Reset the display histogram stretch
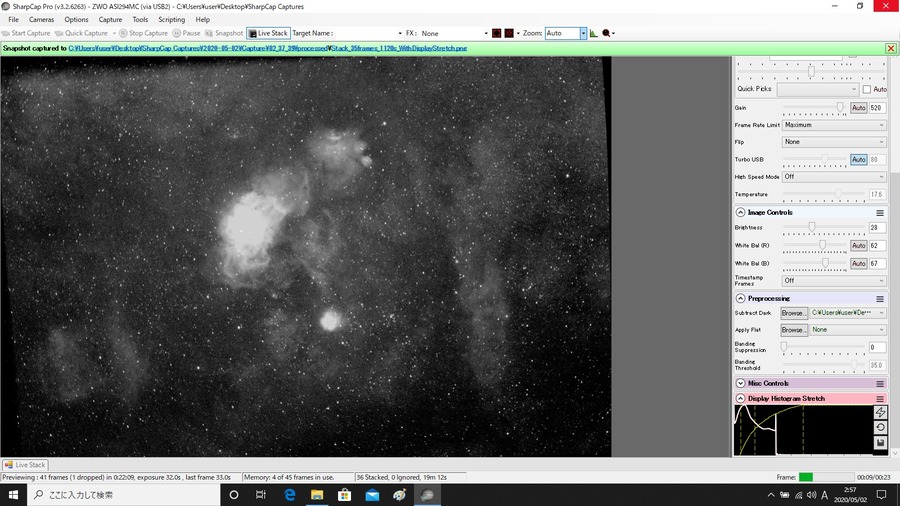Image resolution: width=900 pixels, height=506 pixels. [x=880, y=427]
